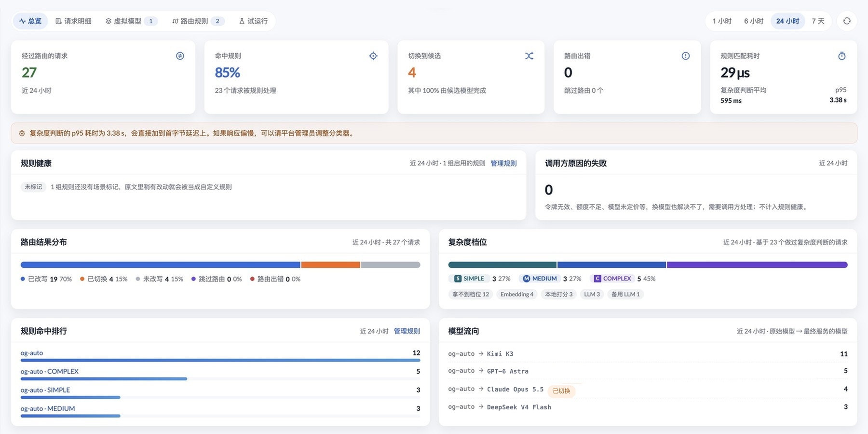Screen dimensions: 868x434
Task: Click the gray 未改写 bar segment
Action: click(x=391, y=265)
